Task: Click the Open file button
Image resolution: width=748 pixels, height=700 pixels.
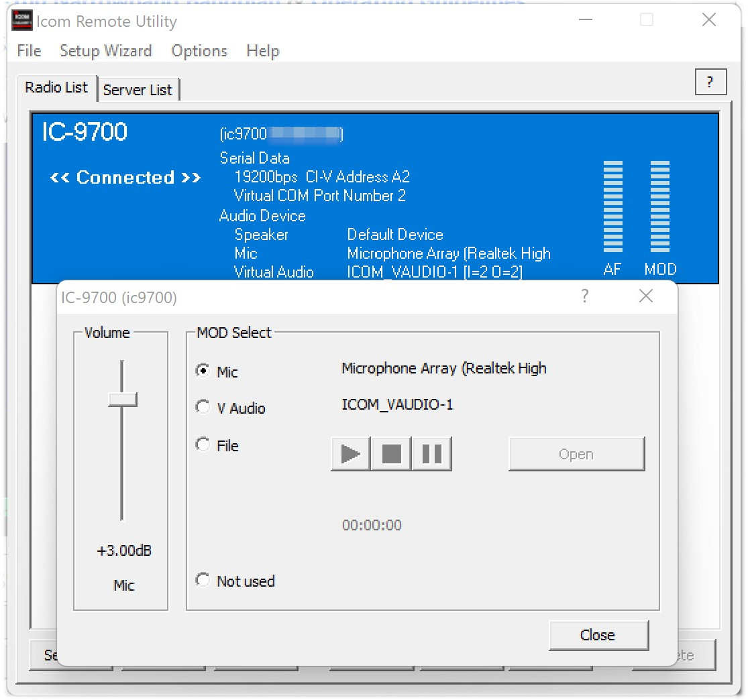Action: (x=576, y=454)
